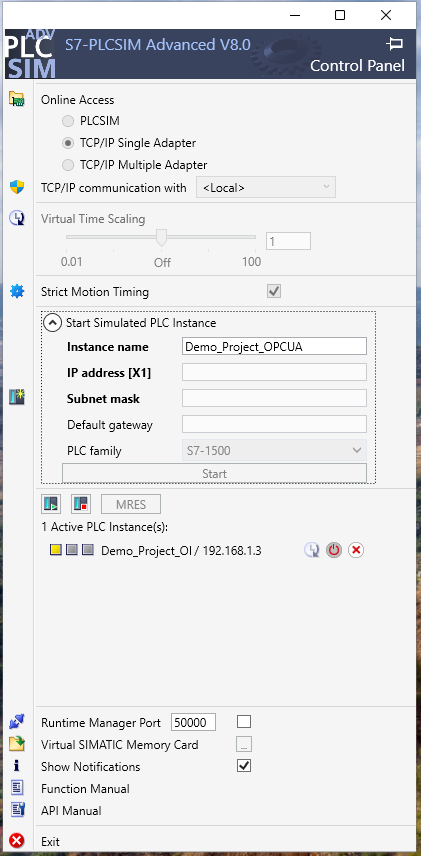Click the Run PLC instance button
The height and width of the screenshot is (856, 421).
51,504
